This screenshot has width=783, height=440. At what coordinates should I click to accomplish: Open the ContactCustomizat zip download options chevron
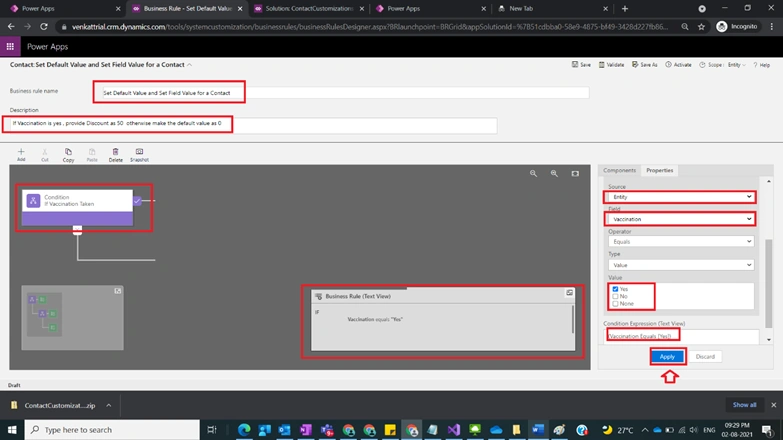point(109,405)
